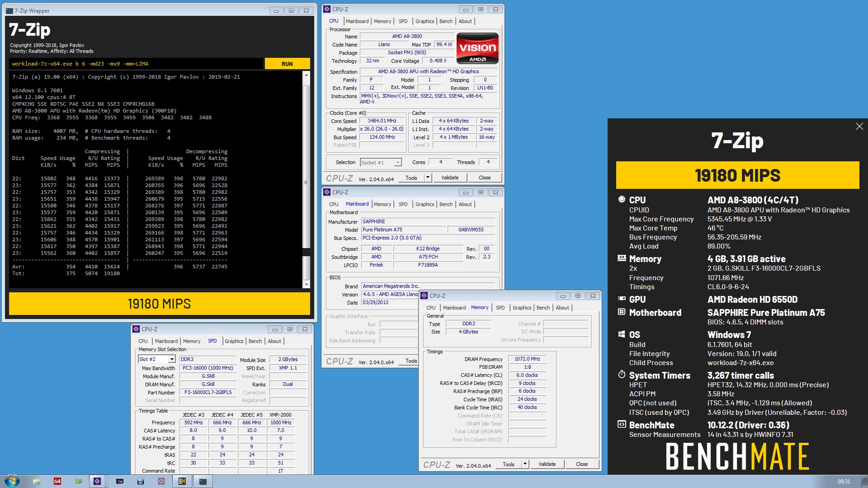Click the 7-Zip output scrollbar up arrow
Image resolution: width=868 pixels, height=488 pixels.
(x=306, y=75)
